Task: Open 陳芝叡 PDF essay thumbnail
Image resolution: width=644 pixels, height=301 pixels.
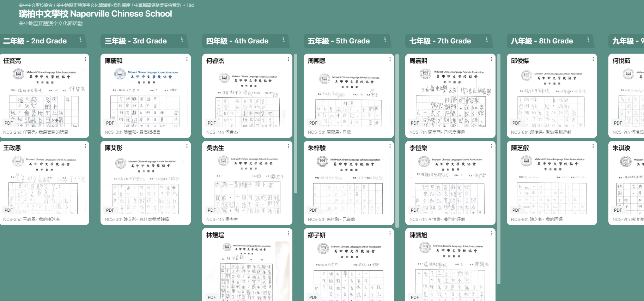Action: point(552,184)
